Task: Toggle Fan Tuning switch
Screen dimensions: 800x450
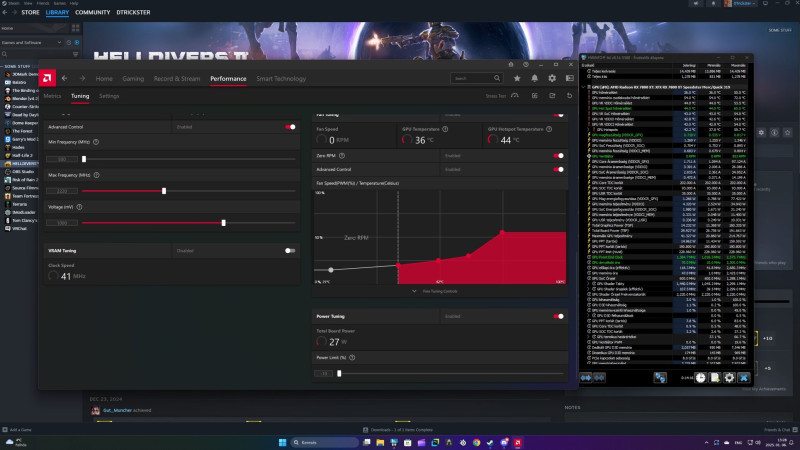Action: [x=559, y=115]
